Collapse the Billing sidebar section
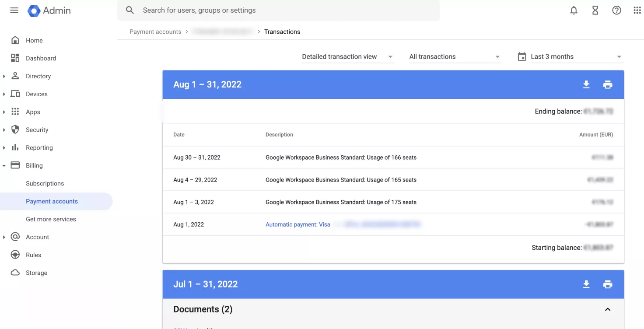The width and height of the screenshot is (644, 329). [4, 166]
